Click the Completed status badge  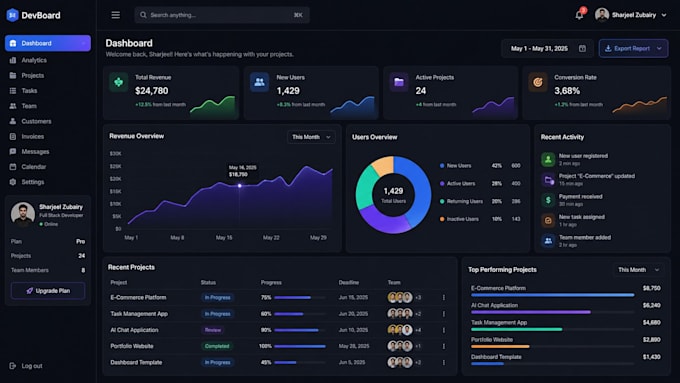click(x=217, y=346)
